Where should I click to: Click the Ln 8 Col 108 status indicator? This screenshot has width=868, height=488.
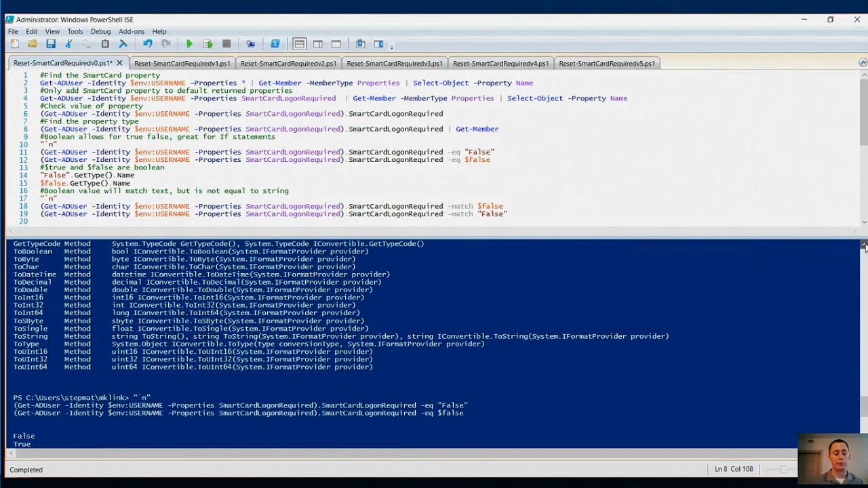click(733, 469)
